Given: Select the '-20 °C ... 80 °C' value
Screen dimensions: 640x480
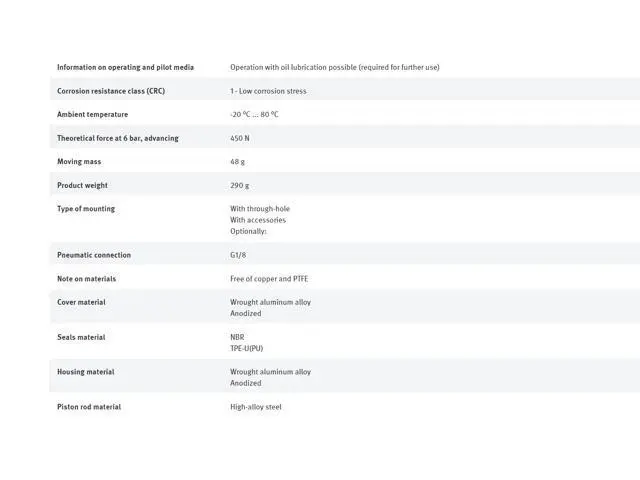Looking at the screenshot, I should point(254,114).
